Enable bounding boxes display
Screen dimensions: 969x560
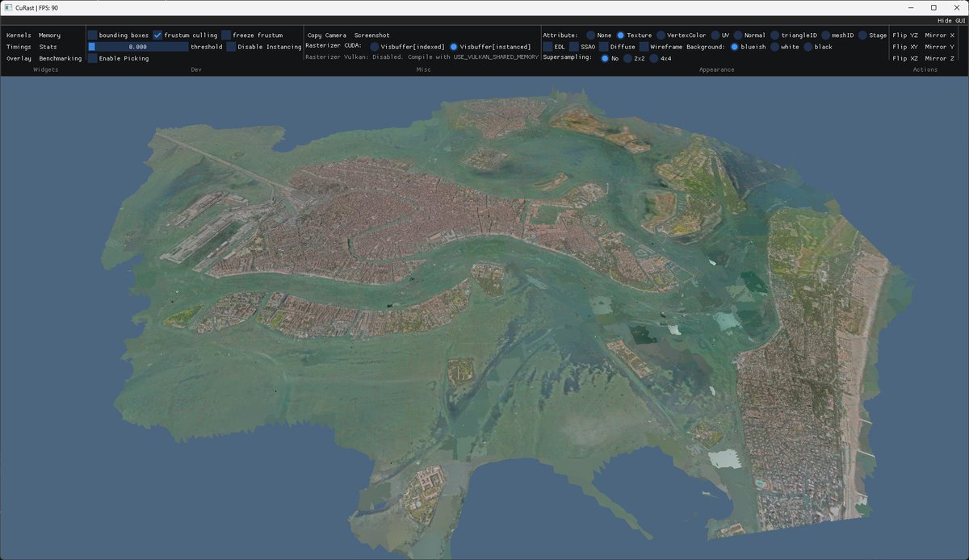tap(94, 35)
